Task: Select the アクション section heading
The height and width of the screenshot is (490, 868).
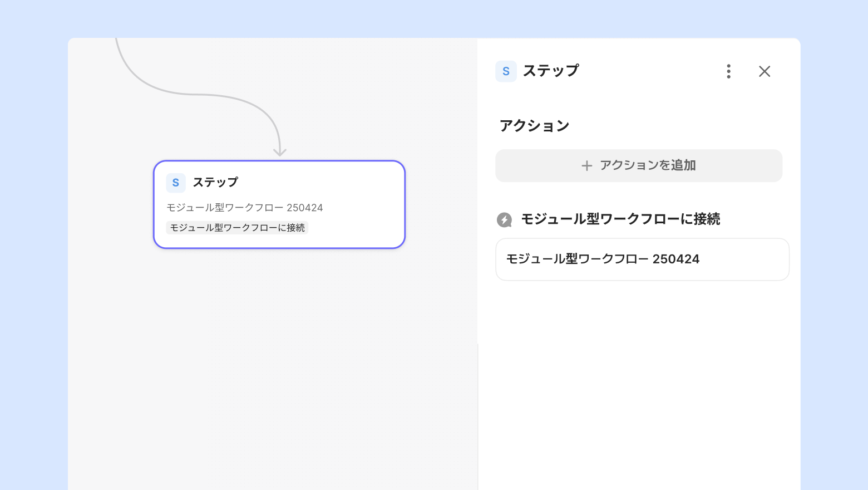Action: [x=534, y=126]
